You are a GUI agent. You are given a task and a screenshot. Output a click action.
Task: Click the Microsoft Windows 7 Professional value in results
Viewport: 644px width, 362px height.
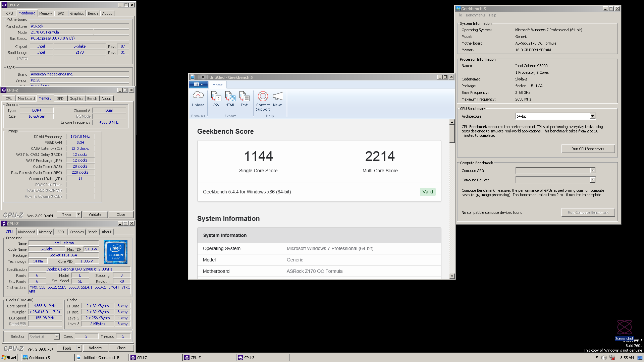[330, 248]
